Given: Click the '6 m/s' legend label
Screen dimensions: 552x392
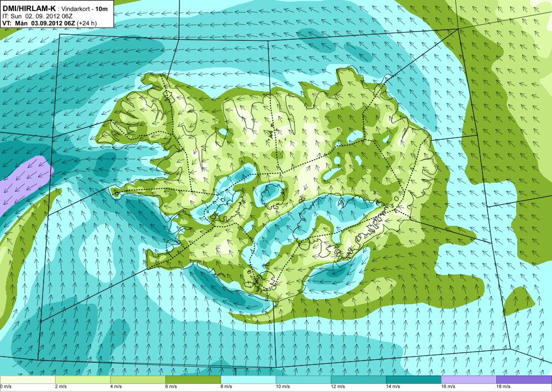Looking at the screenshot, I should tap(172, 386).
